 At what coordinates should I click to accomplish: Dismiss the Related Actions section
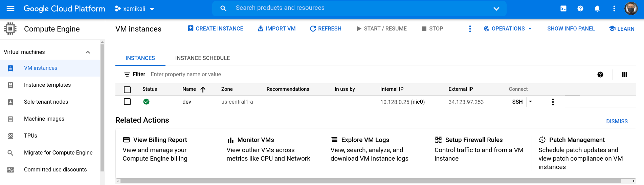coord(617,121)
